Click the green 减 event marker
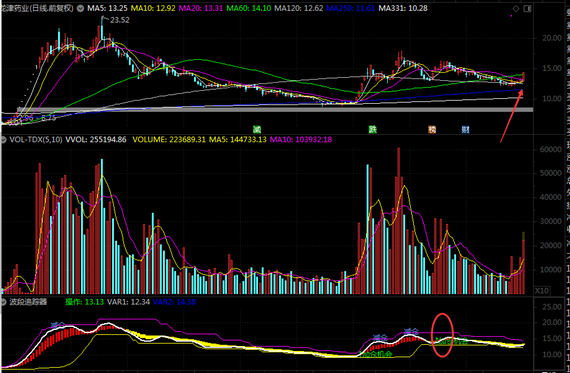570x373 pixels. (x=257, y=129)
